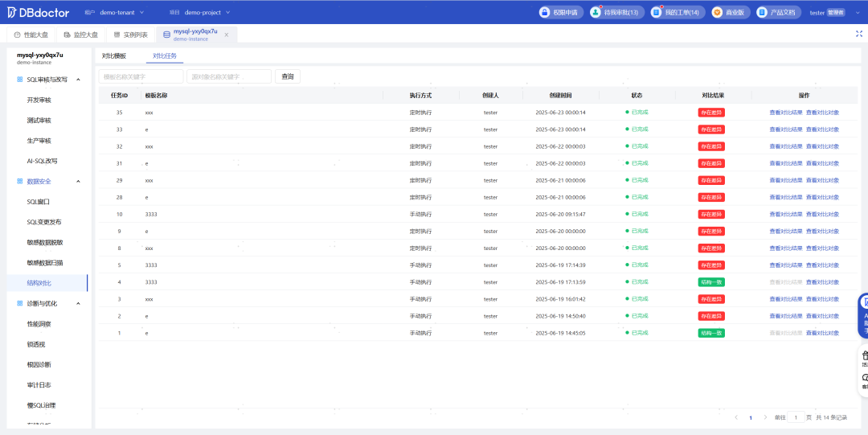
Task: Click 查看对比对象 for task 4
Action: [822, 282]
